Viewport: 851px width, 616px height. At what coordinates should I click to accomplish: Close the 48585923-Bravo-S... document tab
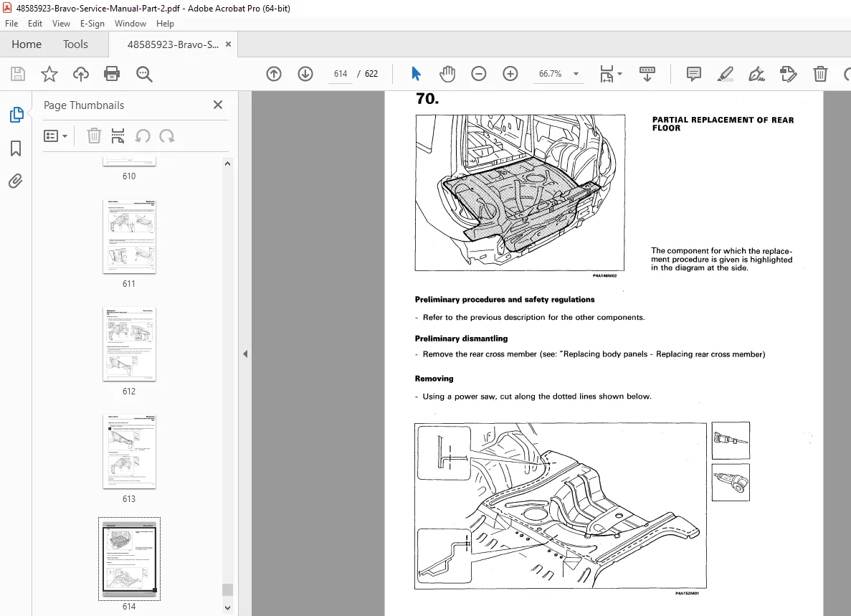tap(229, 44)
